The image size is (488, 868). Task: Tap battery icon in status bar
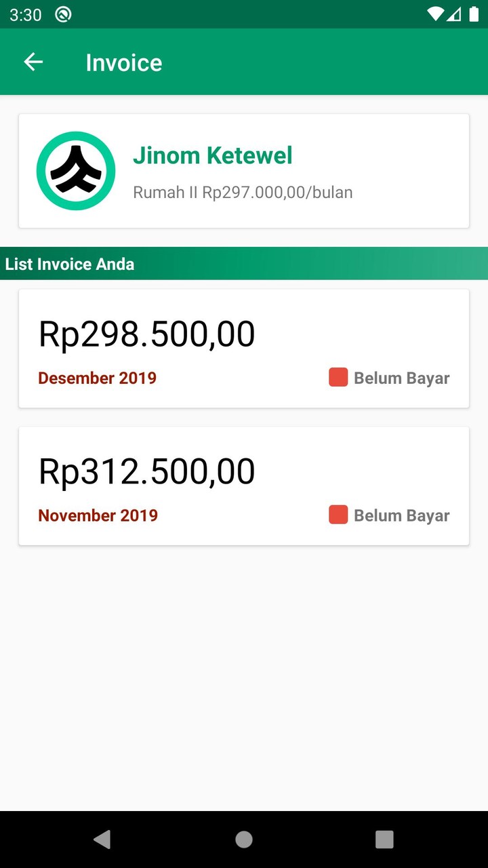pos(473,14)
